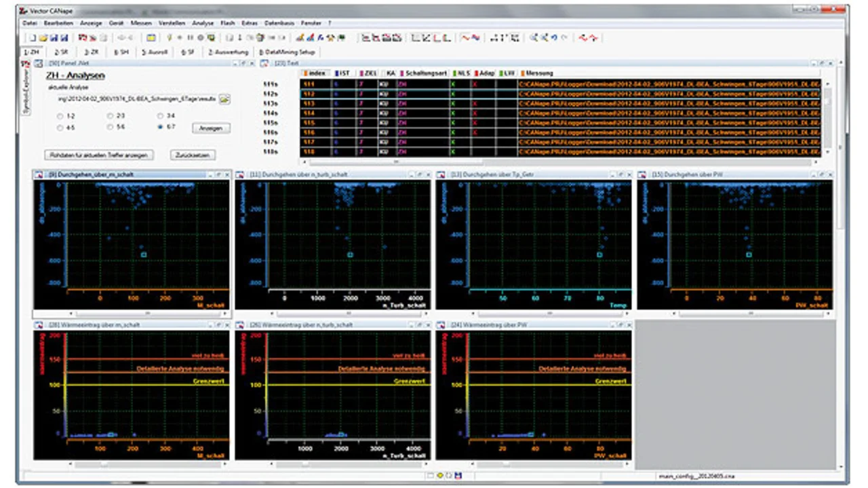Click the browse folder icon beside analysis path

pos(224,99)
